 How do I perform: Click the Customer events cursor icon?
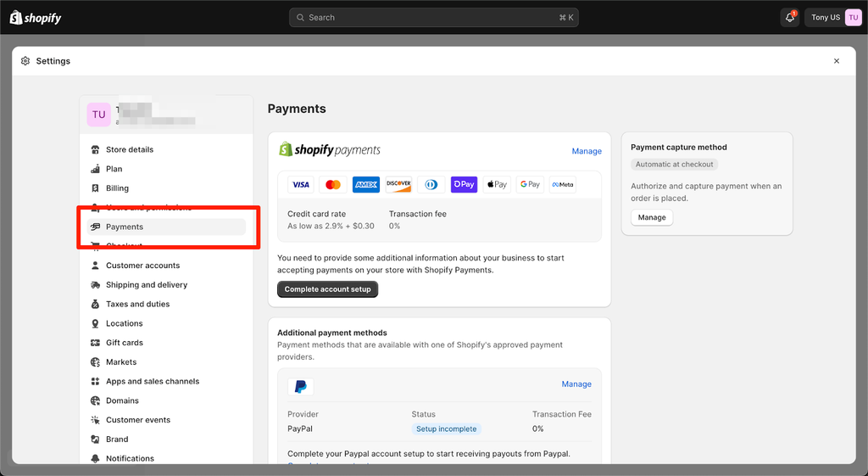tap(95, 420)
